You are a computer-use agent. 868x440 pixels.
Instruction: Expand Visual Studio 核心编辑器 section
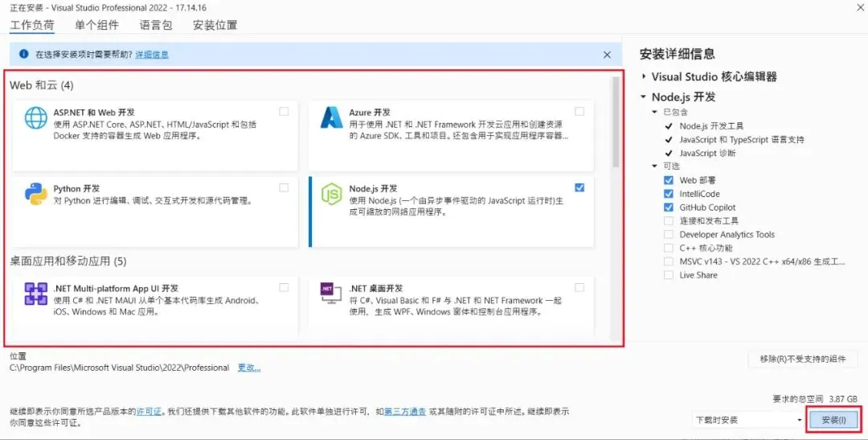tap(643, 76)
